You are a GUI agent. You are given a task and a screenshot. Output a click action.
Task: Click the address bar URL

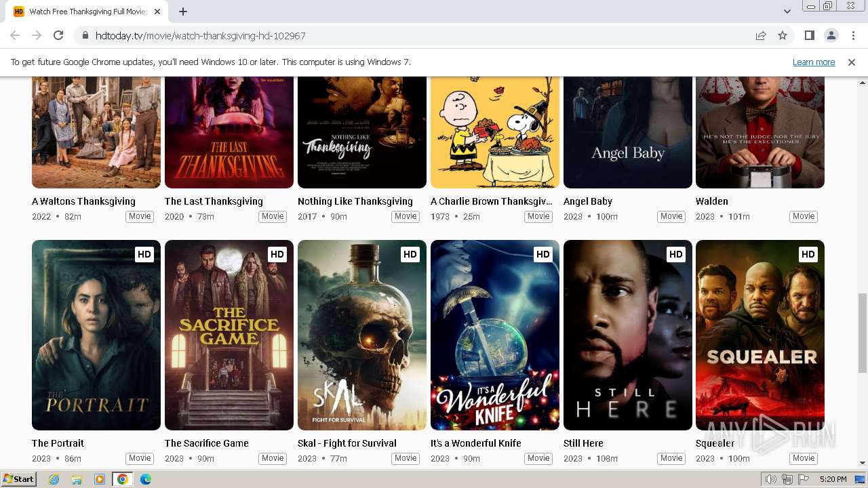pos(200,35)
